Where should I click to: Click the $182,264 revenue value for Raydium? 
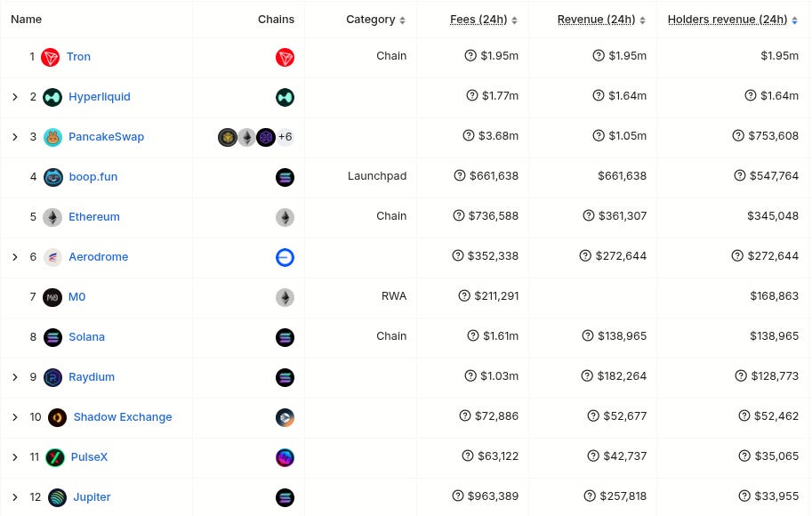(x=622, y=375)
